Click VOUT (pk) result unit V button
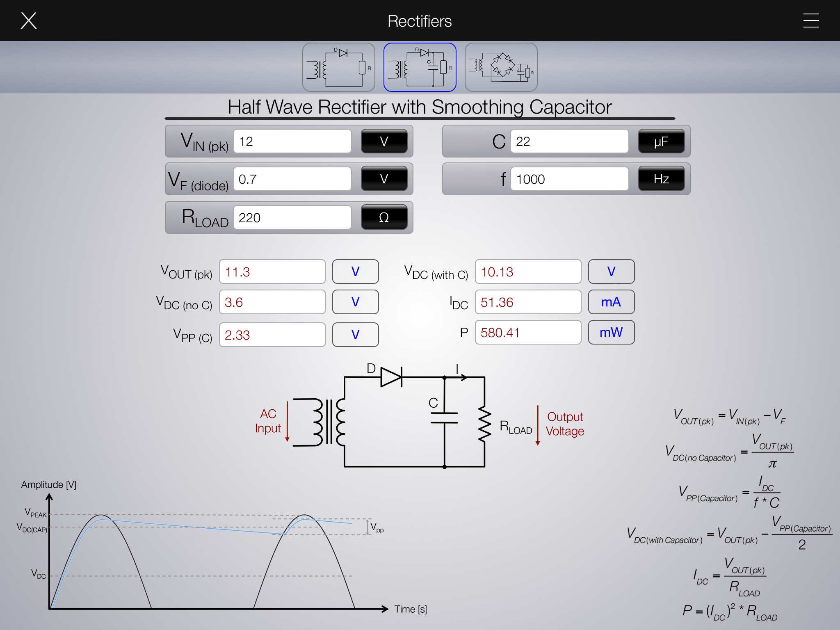Screen dimensions: 840x630 pyautogui.click(x=355, y=272)
